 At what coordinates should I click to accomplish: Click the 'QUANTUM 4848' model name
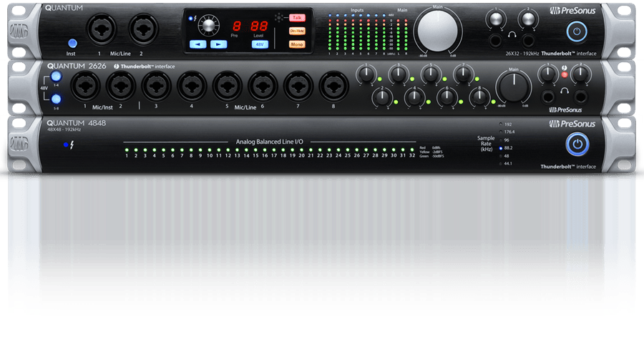tap(76, 123)
